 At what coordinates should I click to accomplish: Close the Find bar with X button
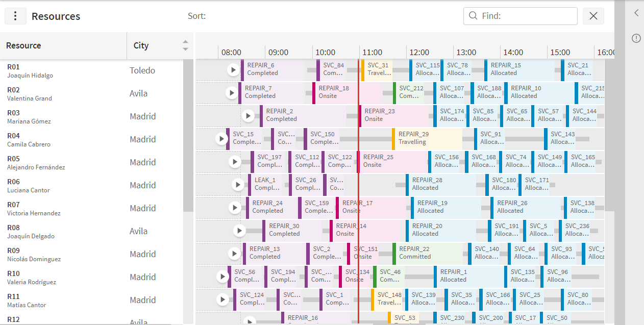(593, 16)
